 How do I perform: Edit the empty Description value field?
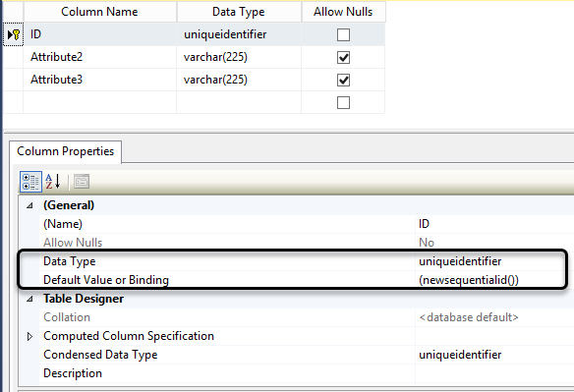[494, 373]
